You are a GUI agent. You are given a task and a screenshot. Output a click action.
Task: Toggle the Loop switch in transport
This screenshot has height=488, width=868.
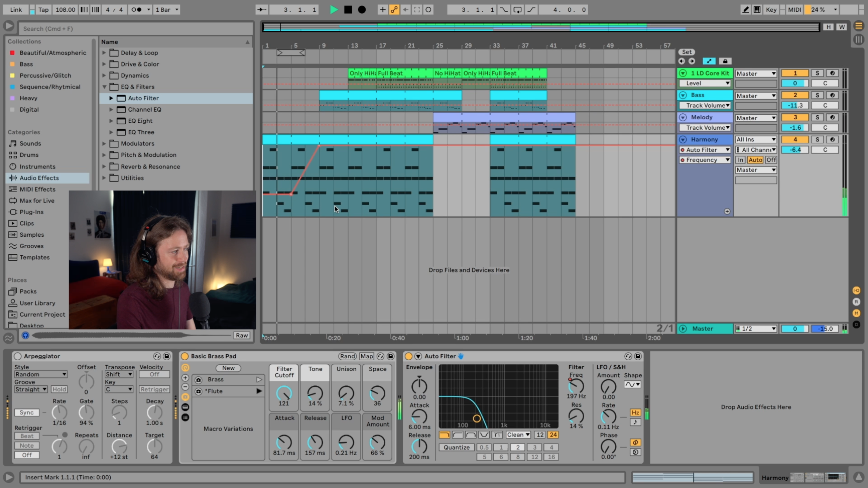[x=517, y=9]
